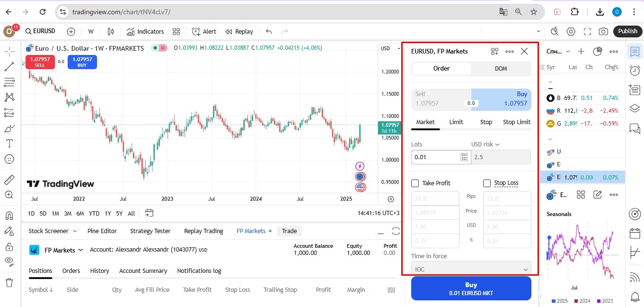
Task: Switch to the Pine Editor tab
Action: point(102,231)
